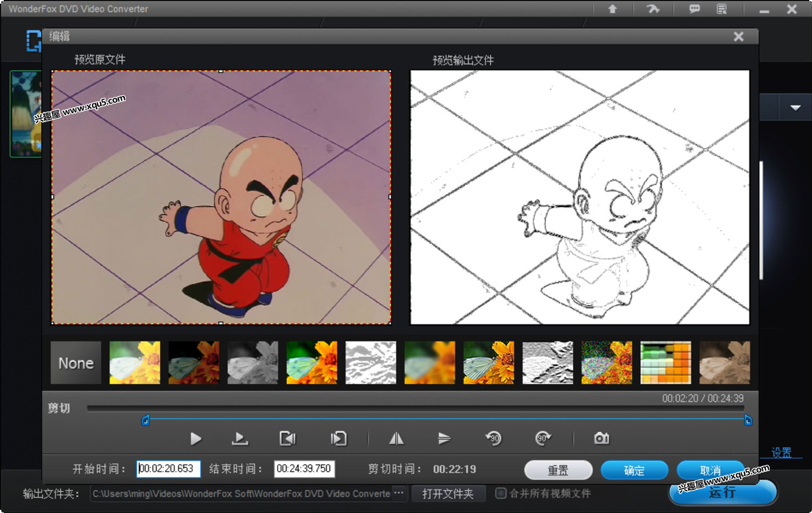Image resolution: width=812 pixels, height=513 pixels.
Task: Click the output folder path field
Action: click(241, 494)
